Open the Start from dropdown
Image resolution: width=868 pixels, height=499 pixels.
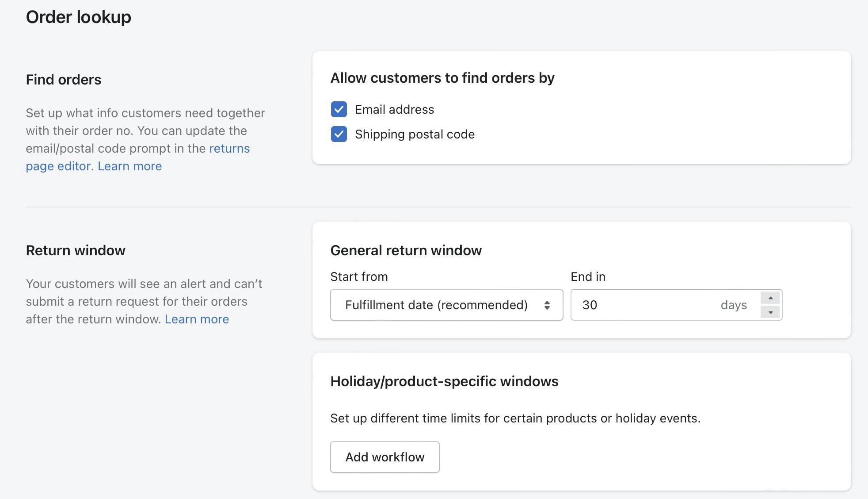(x=446, y=305)
